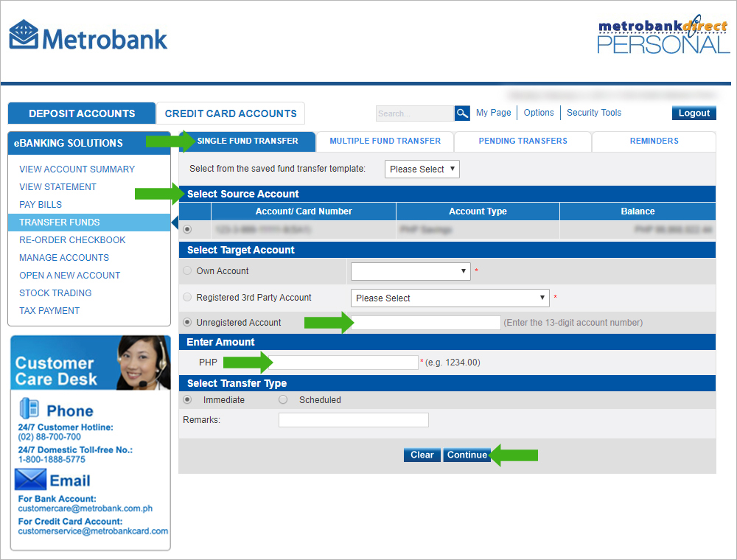Open Re-Order Checkbook menu item
This screenshot has width=737, height=560.
[72, 240]
